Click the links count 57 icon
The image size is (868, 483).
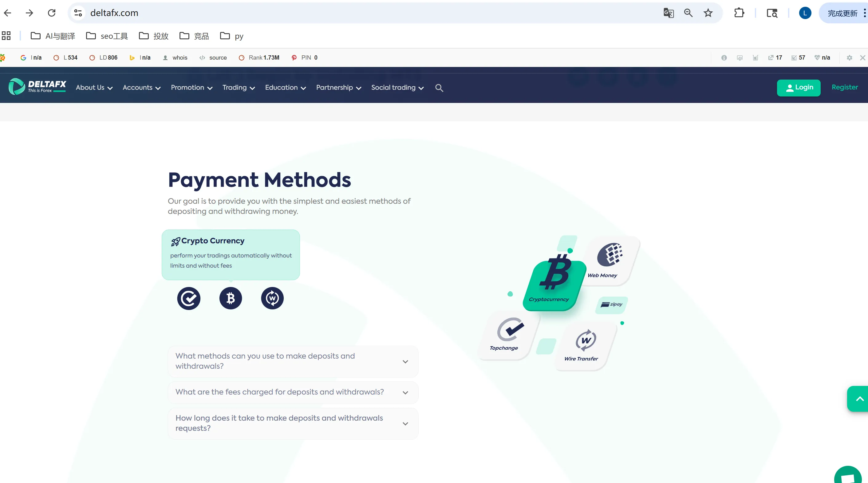798,57
